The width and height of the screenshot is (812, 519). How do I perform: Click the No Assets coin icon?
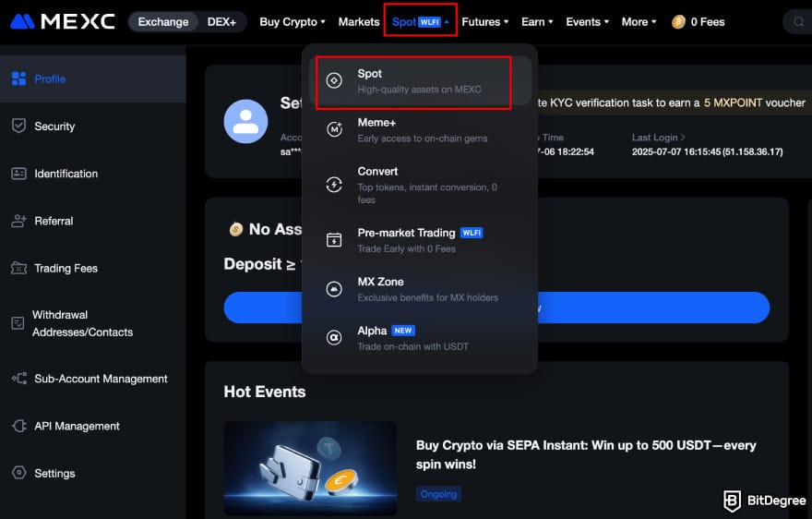point(236,229)
